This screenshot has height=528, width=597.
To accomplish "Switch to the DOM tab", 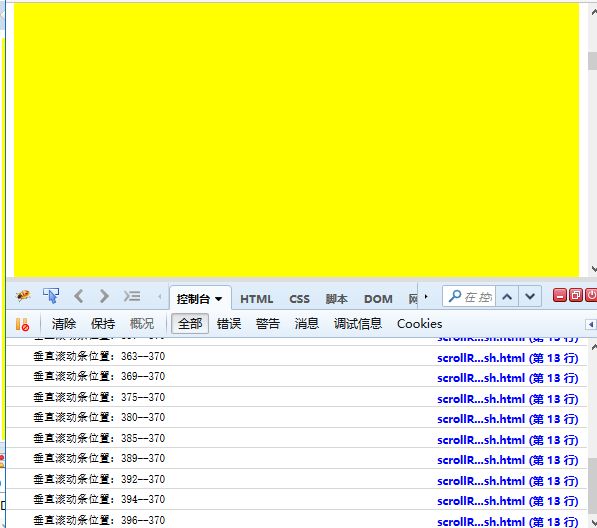I will pyautogui.click(x=378, y=299).
